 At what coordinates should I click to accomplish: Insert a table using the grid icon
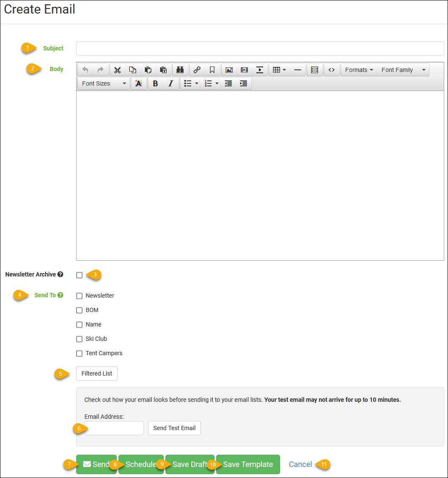(x=276, y=70)
